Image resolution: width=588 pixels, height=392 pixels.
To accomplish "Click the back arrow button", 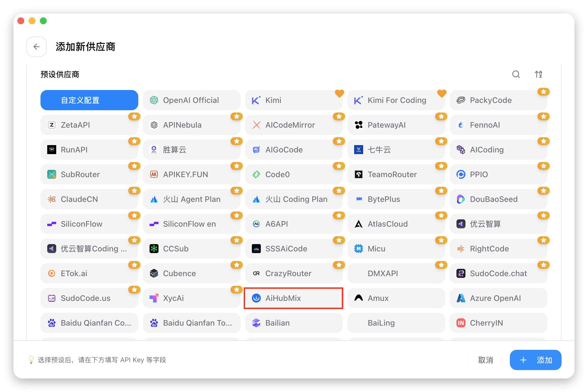I will pyautogui.click(x=37, y=47).
